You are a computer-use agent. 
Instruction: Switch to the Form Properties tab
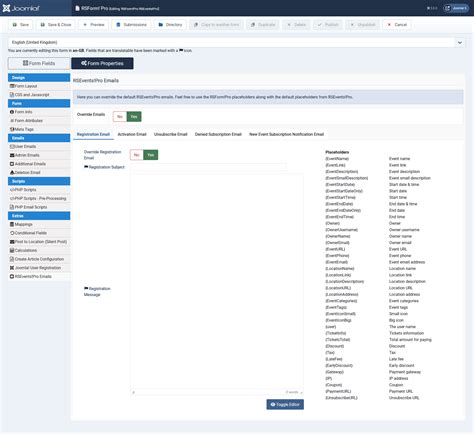[102, 63]
